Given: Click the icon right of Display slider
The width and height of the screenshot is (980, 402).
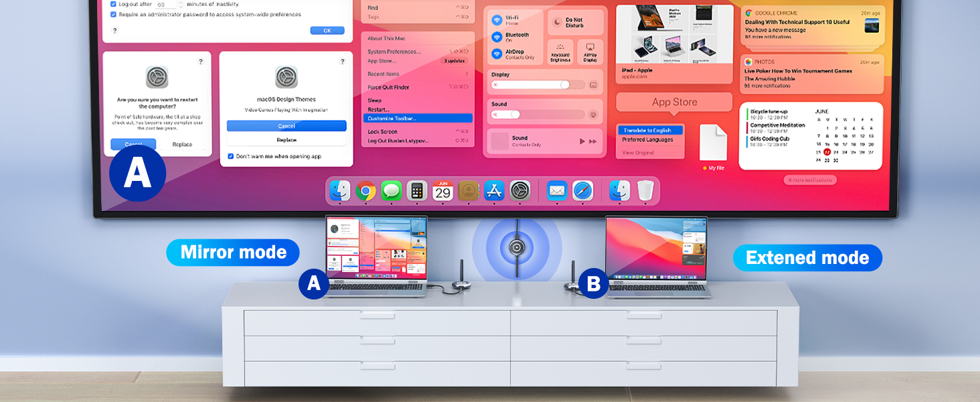Looking at the screenshot, I should (592, 85).
